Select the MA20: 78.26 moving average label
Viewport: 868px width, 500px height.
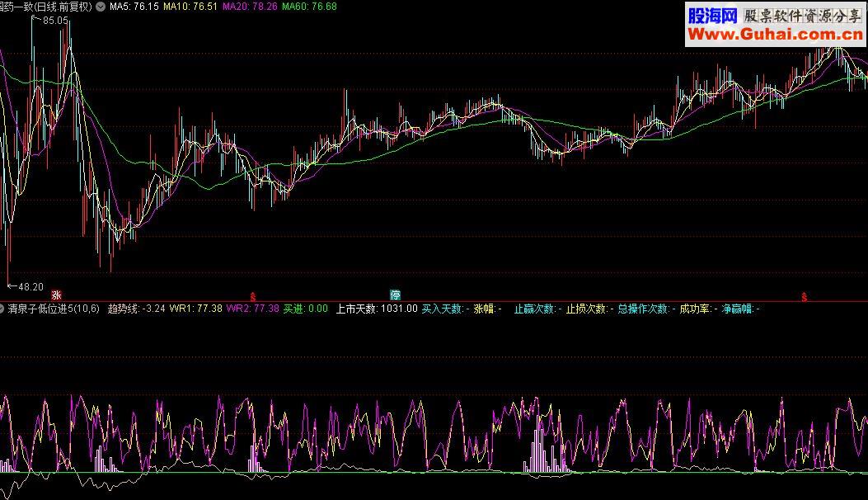(x=250, y=7)
